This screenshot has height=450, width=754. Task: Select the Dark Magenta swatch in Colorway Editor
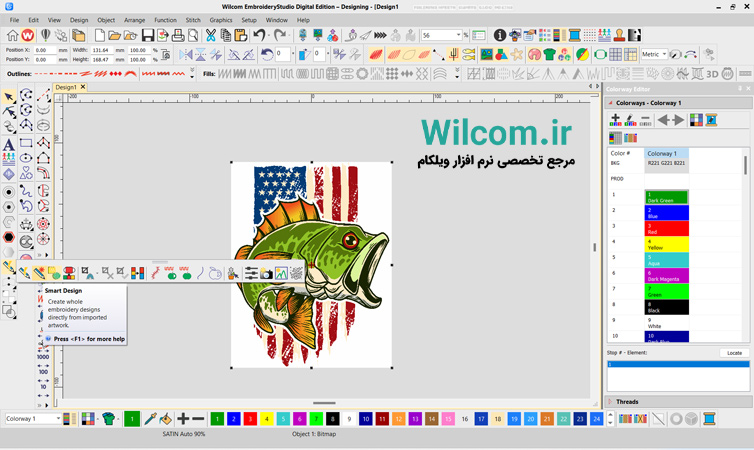coord(666,275)
